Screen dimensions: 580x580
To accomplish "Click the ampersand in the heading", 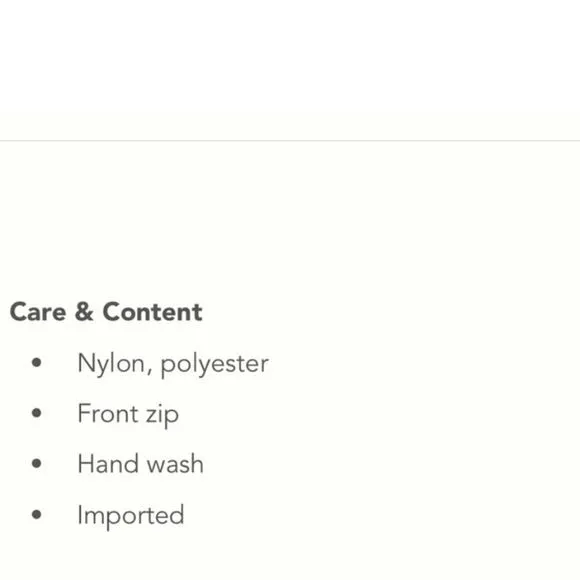I will coord(84,311).
